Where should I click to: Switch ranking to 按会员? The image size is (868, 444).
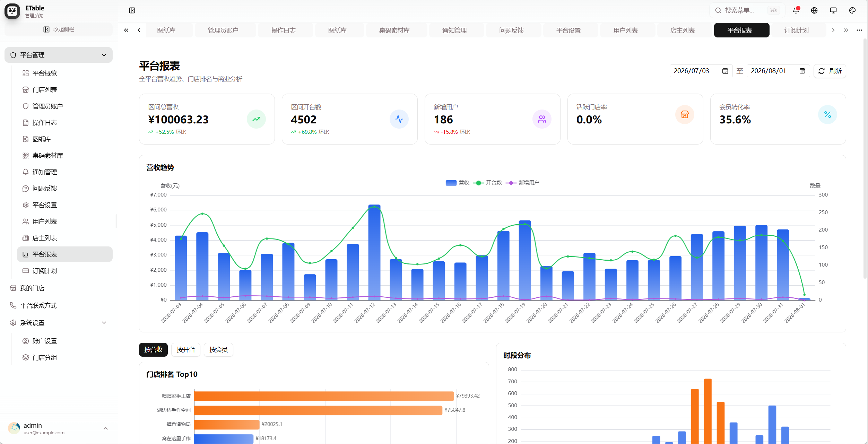click(218, 350)
